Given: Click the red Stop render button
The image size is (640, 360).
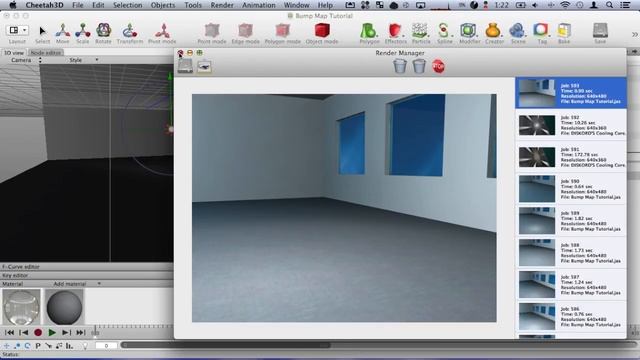Looking at the screenshot, I should pyautogui.click(x=438, y=67).
